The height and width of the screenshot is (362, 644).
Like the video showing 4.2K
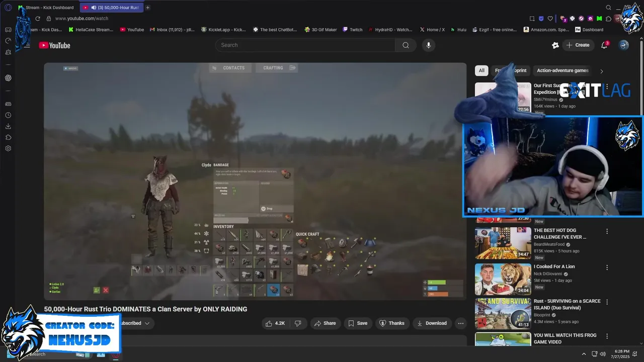point(276,323)
